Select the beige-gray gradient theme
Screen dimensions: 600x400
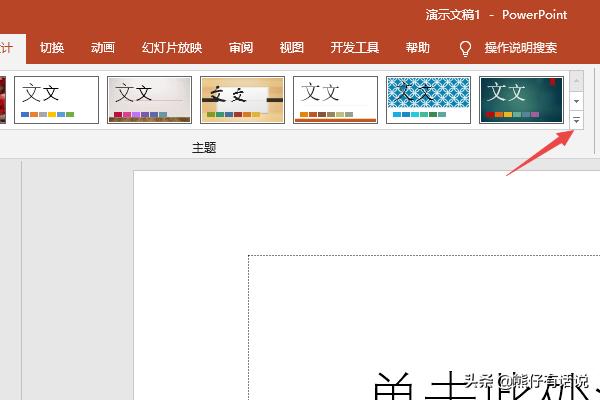tap(149, 100)
